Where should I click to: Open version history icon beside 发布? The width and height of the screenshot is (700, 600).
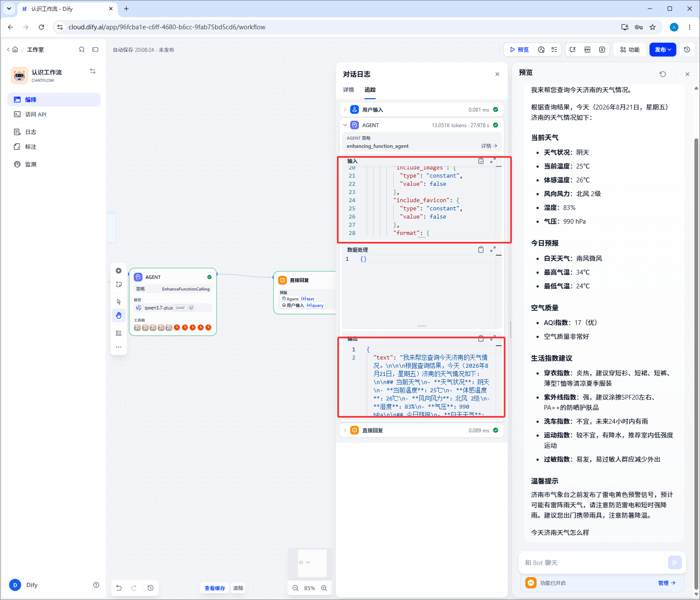coord(687,50)
